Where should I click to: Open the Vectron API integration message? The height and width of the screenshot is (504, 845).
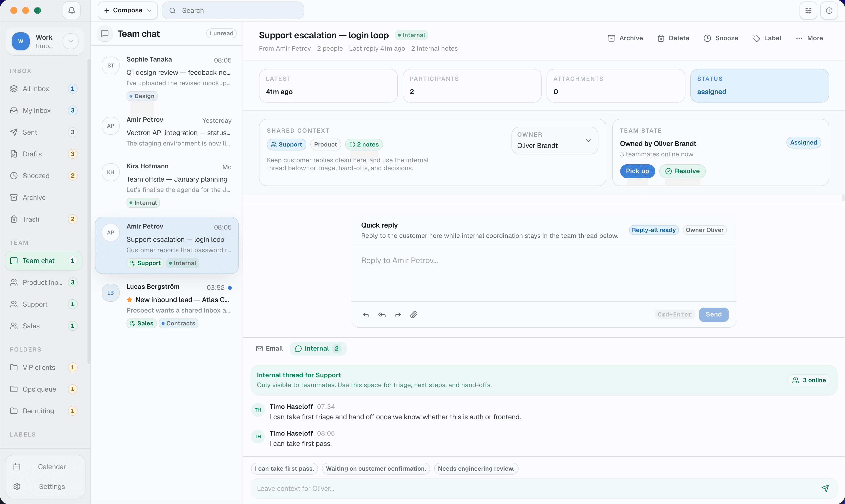pyautogui.click(x=167, y=132)
